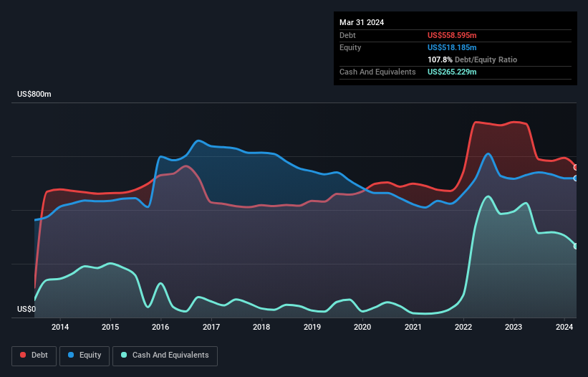588x377 pixels.
Task: Select the 2022 x-axis label
Action: pyautogui.click(x=463, y=327)
